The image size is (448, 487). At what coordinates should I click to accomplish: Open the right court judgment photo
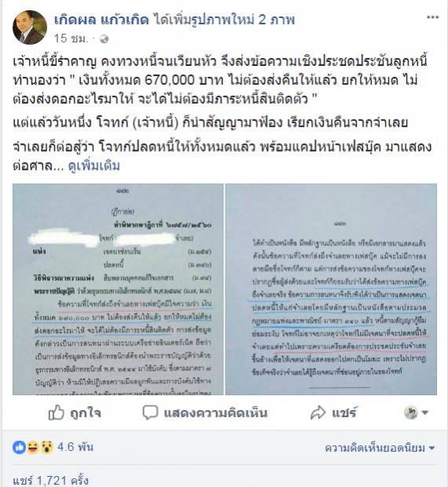(331, 289)
